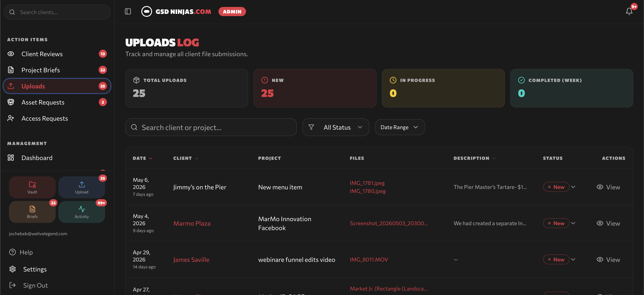Click the Settings gear icon
Image resolution: width=644 pixels, height=295 pixels.
pyautogui.click(x=13, y=269)
